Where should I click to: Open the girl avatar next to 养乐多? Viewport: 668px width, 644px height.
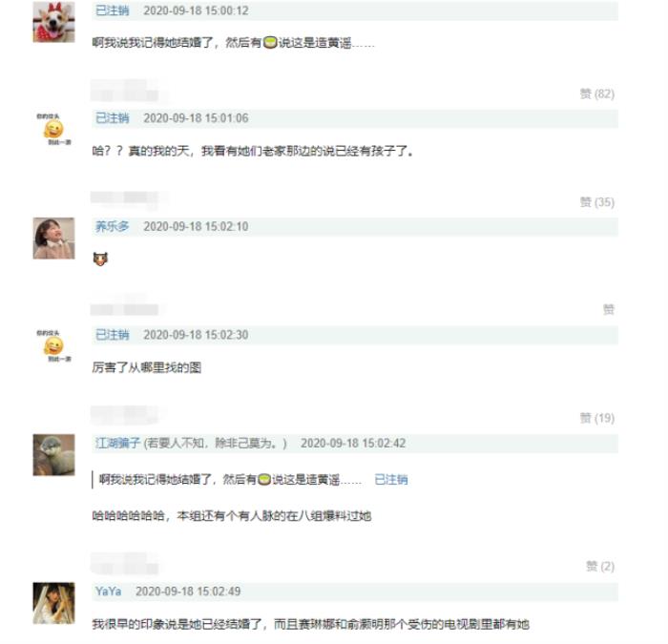[x=53, y=238]
